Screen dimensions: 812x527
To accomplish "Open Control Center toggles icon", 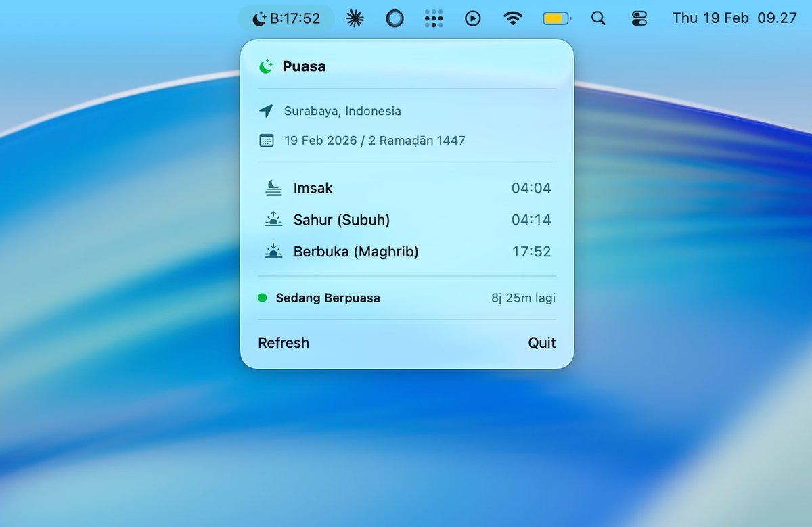I will pyautogui.click(x=639, y=18).
